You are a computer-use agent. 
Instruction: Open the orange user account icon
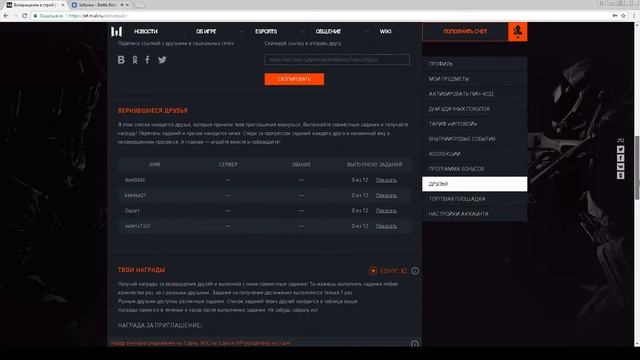[x=518, y=31]
